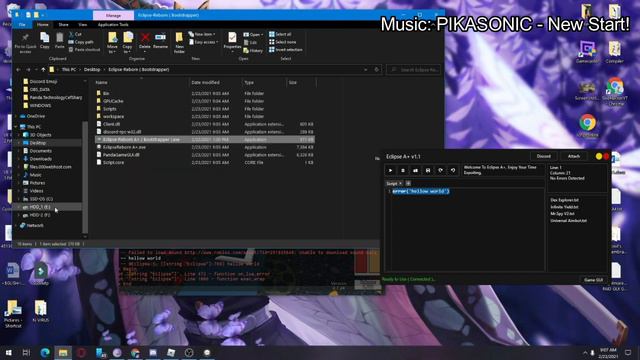Click the Rename icon in ribbon
The width and height of the screenshot is (640, 360).
(x=160, y=41)
